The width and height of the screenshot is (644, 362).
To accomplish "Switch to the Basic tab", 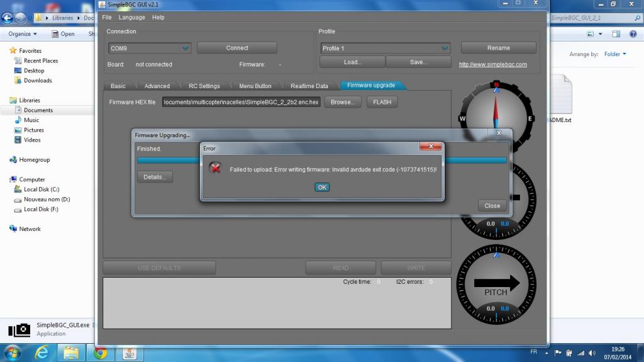I will [118, 86].
